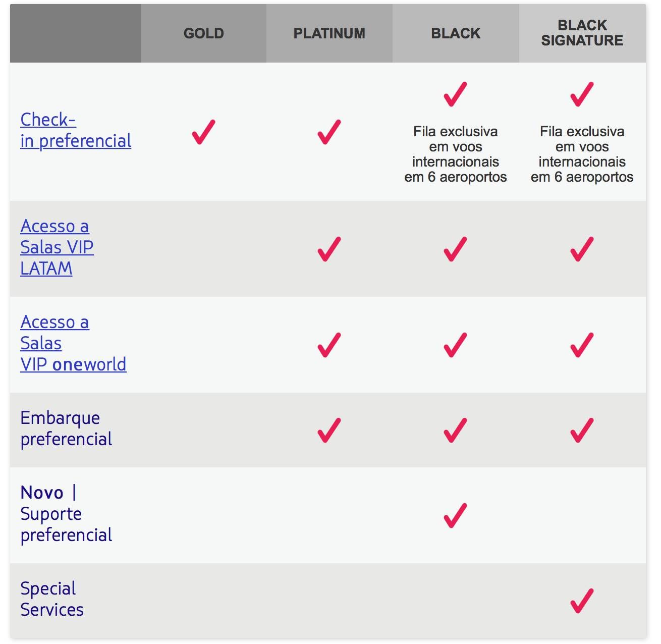Click the GOLD column header
The image size is (661, 644).
pos(204,33)
